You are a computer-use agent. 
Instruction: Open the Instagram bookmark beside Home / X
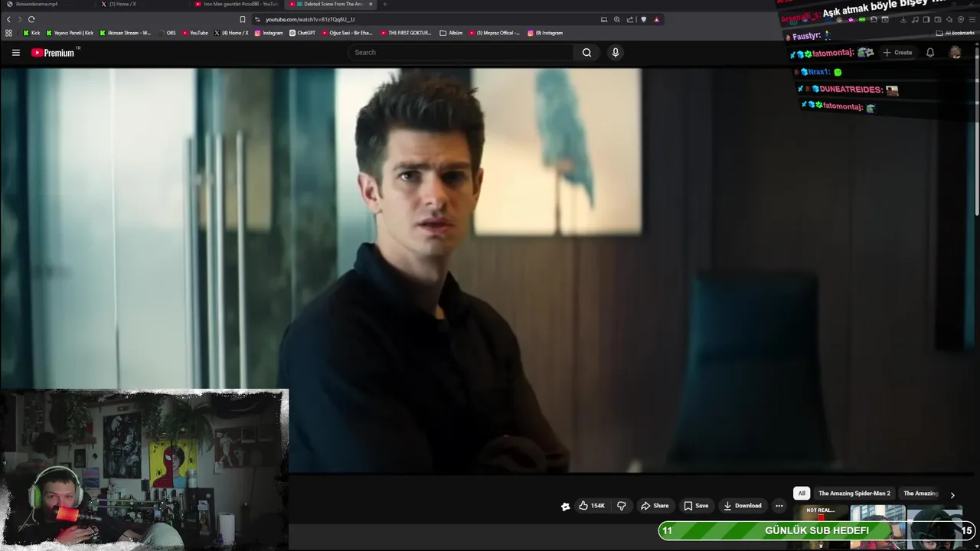[x=269, y=33]
